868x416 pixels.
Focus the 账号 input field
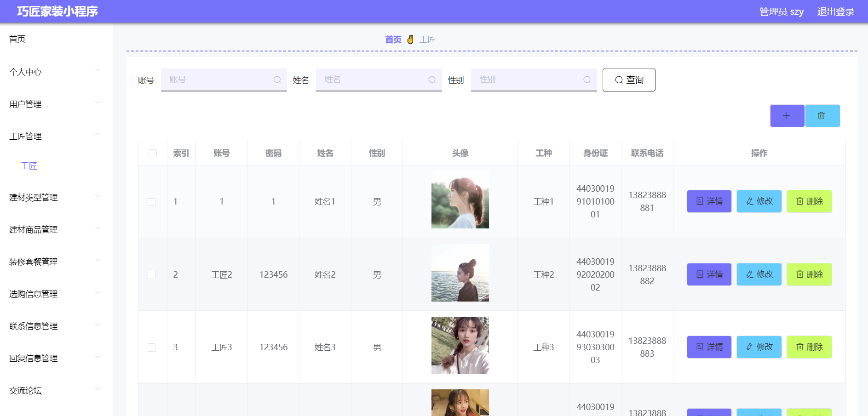pyautogui.click(x=224, y=80)
